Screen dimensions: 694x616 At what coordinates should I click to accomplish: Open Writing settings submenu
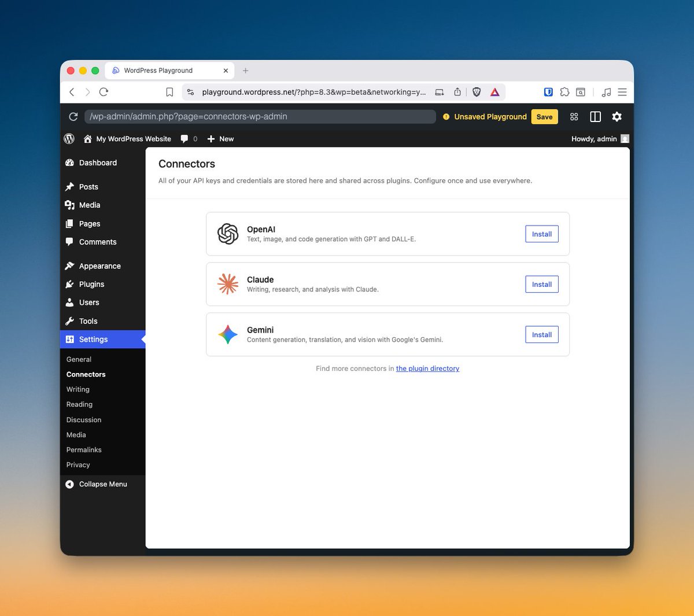[x=78, y=389]
